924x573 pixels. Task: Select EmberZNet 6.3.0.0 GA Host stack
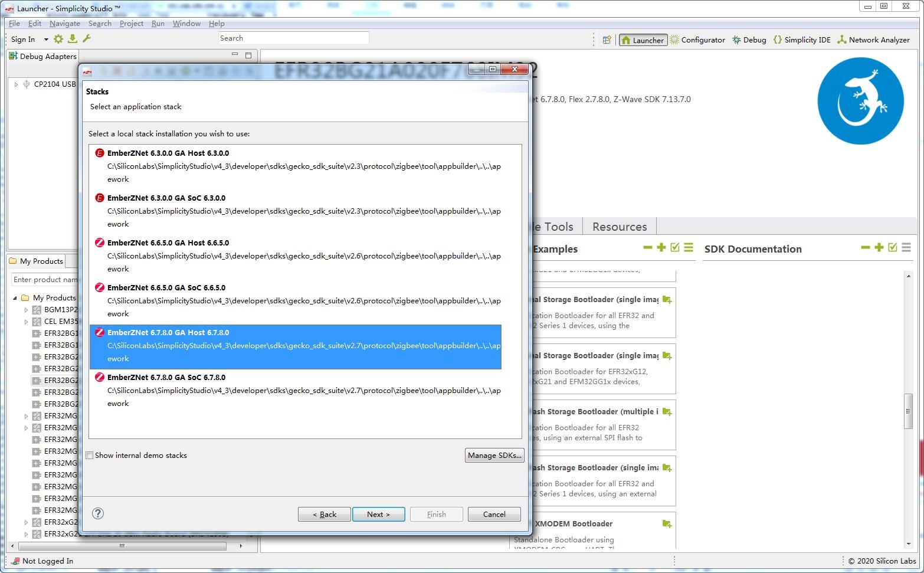click(295, 166)
